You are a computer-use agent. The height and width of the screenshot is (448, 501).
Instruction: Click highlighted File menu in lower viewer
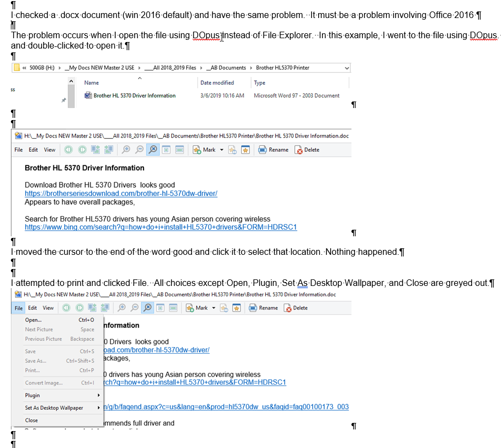coord(19,308)
